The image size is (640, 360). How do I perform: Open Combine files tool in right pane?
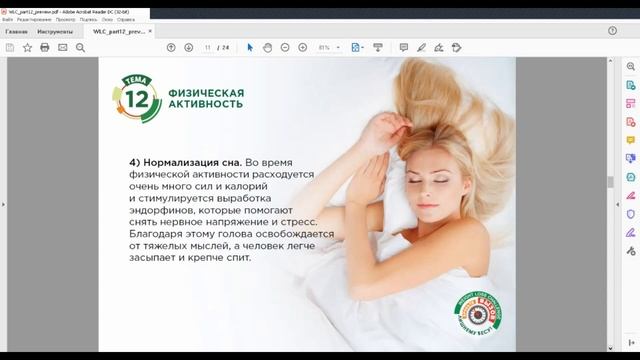pos(631,159)
